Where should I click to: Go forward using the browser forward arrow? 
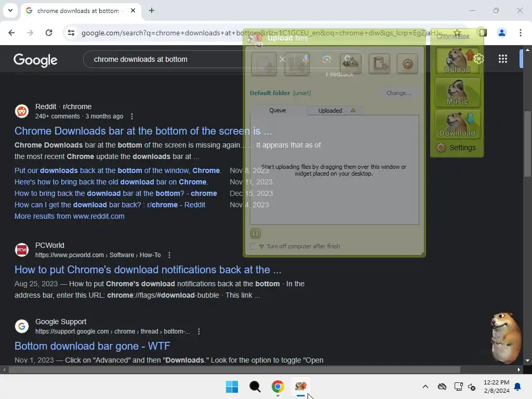coord(30,33)
